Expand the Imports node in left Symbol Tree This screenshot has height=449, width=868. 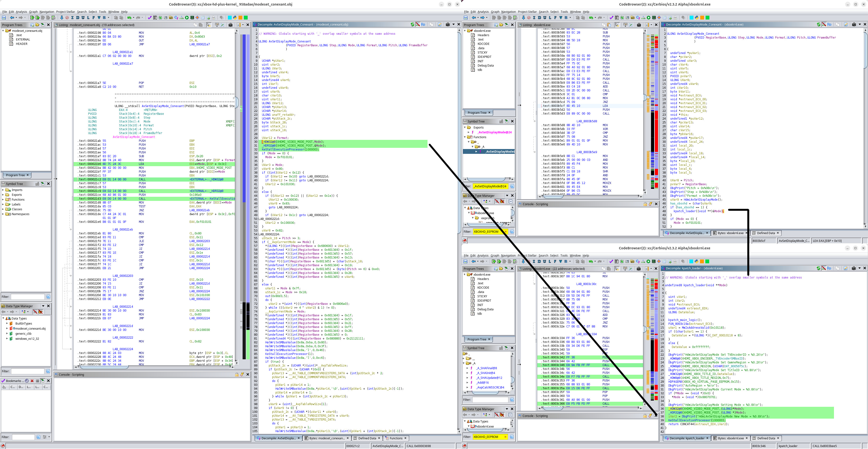(3, 190)
